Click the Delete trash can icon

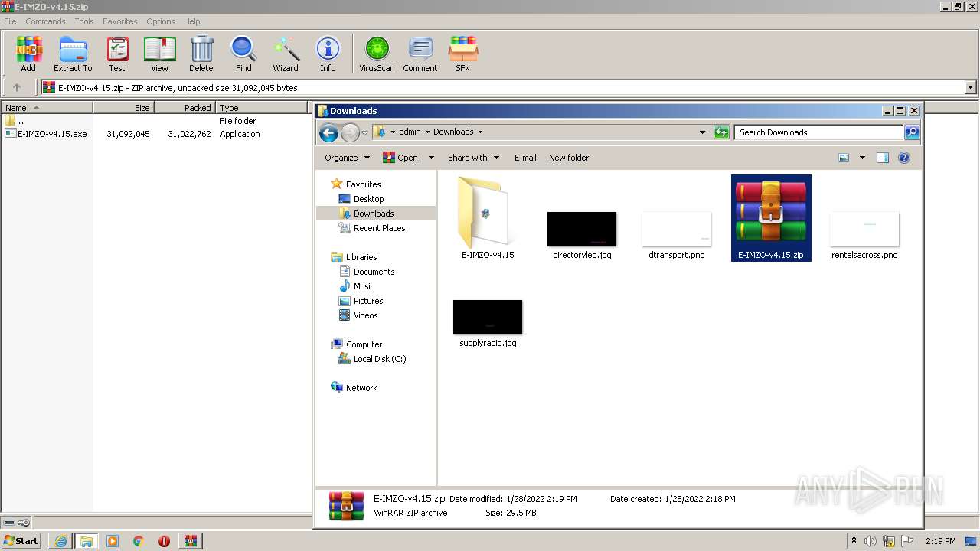[x=201, y=54]
